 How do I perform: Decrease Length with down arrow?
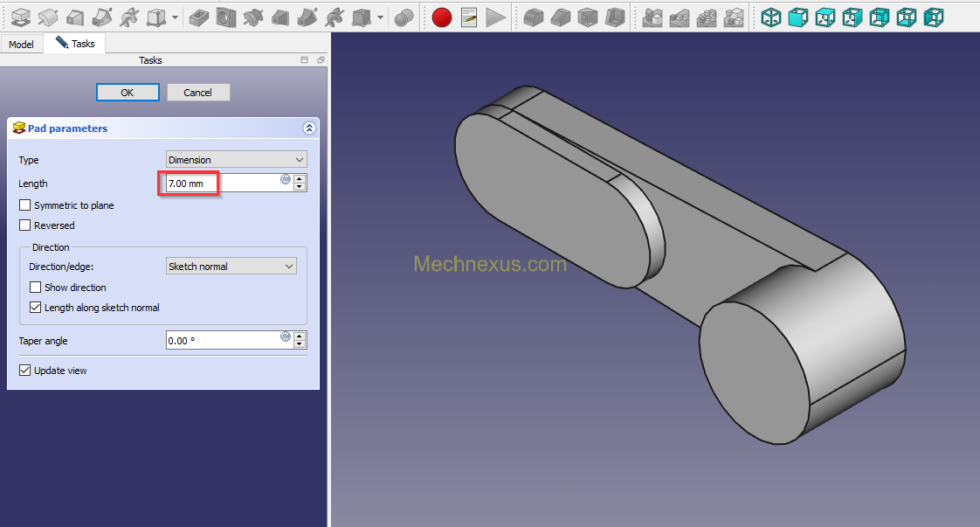pyautogui.click(x=300, y=187)
